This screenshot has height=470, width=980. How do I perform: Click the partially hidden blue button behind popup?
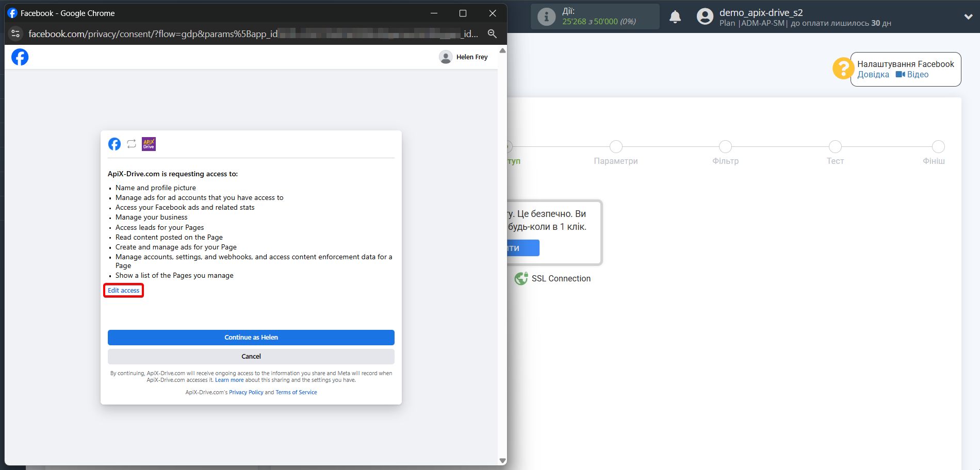[523, 248]
